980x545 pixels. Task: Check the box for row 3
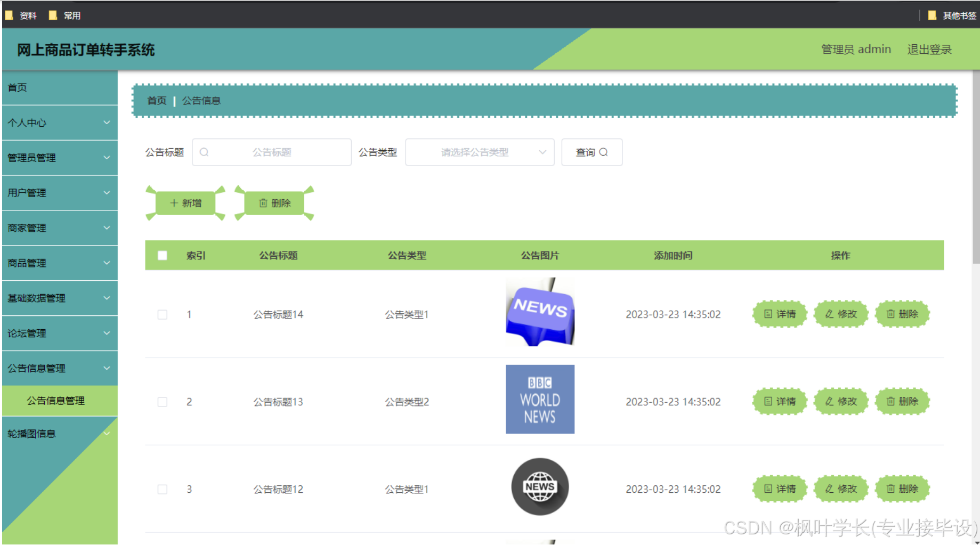(163, 490)
